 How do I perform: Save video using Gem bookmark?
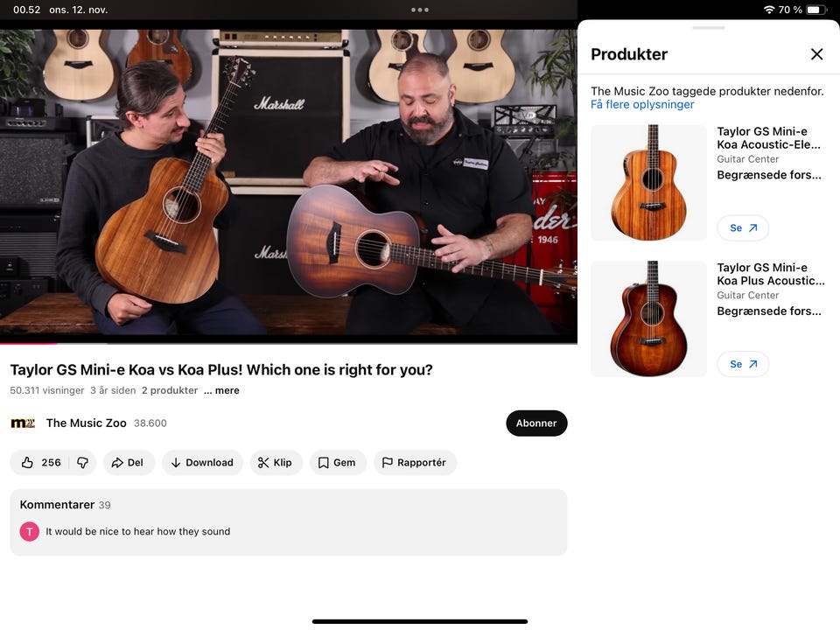click(x=338, y=462)
